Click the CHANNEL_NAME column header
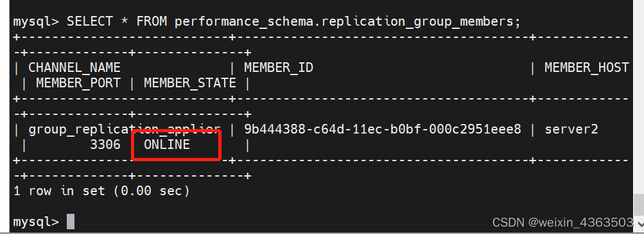The image size is (644, 235). (x=74, y=68)
